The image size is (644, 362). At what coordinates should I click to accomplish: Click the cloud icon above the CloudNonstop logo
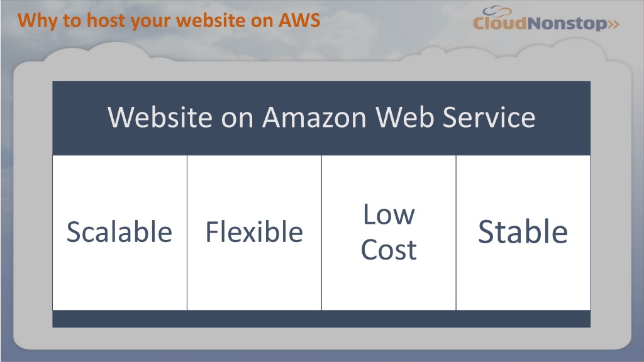[497, 11]
